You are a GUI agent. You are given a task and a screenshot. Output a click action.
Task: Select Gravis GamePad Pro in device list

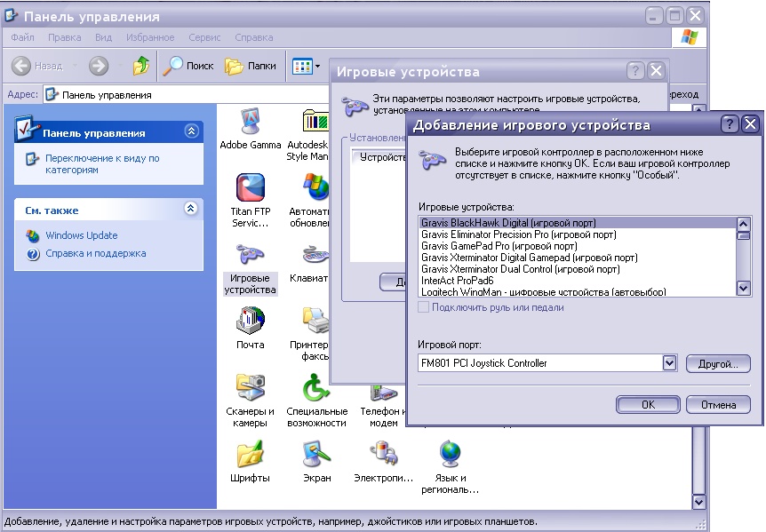[x=499, y=246]
